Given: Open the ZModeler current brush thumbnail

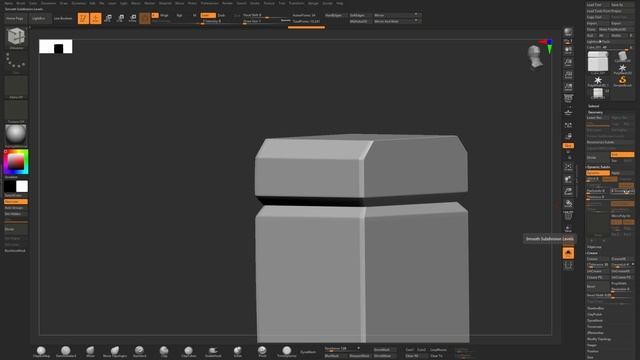Looking at the screenshot, I should [x=16, y=38].
